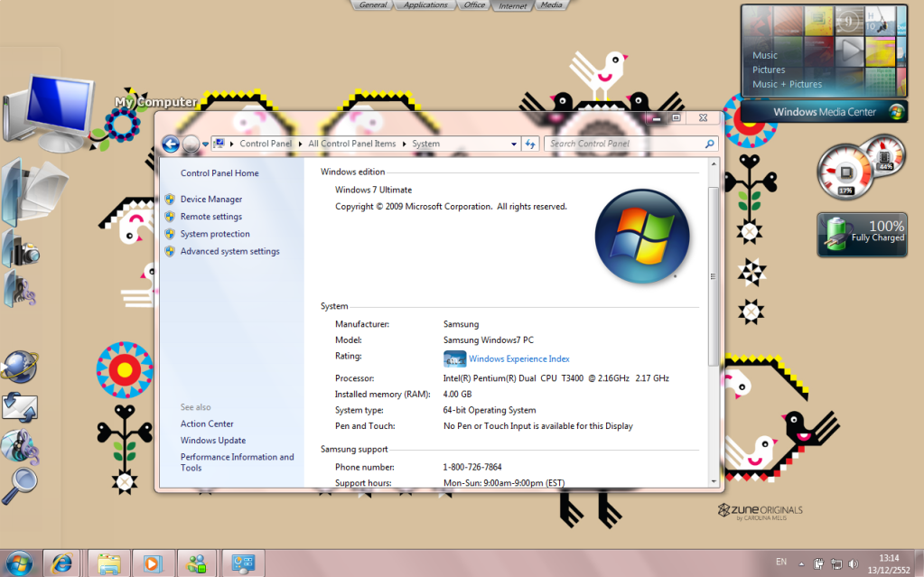Click the Search Control Panel field
Screen dimensions: 924x577
pos(630,144)
